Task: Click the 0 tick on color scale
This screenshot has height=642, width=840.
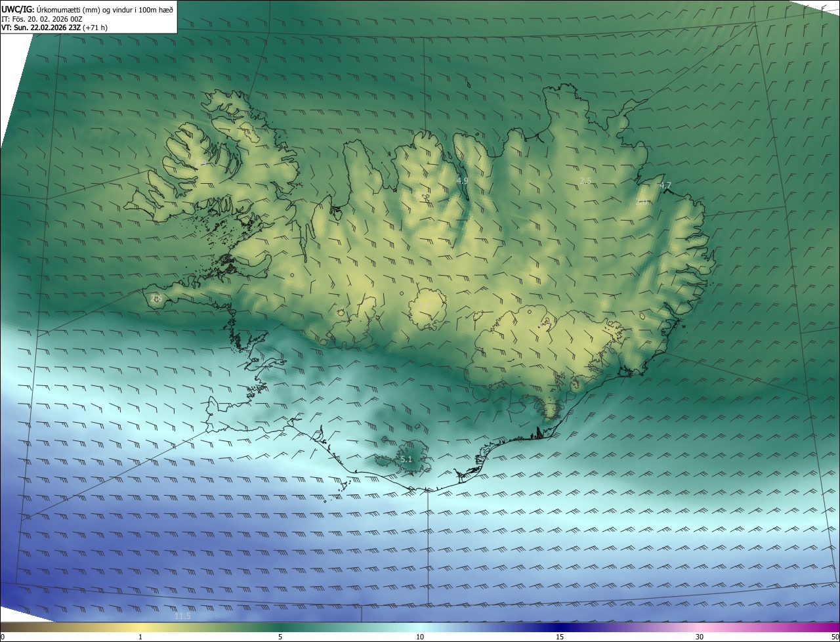Action: point(3,637)
